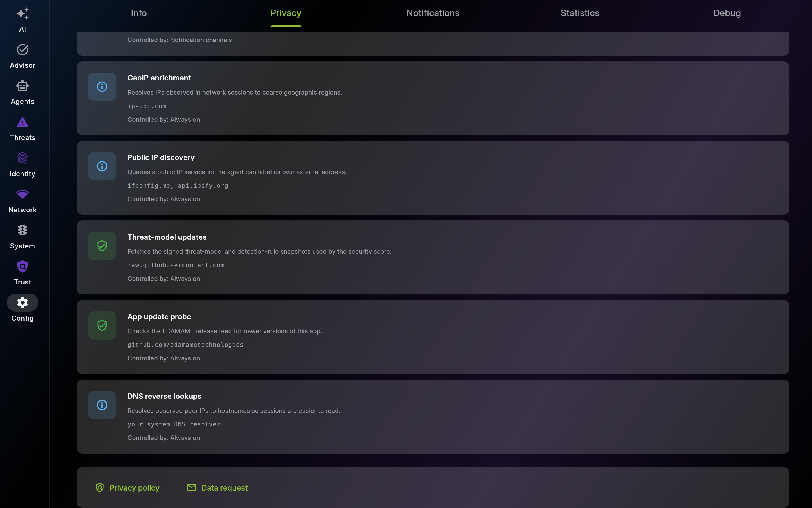Click 'Controlled by: Always on' under Threat-model updates
This screenshot has width=812, height=508.
[164, 279]
